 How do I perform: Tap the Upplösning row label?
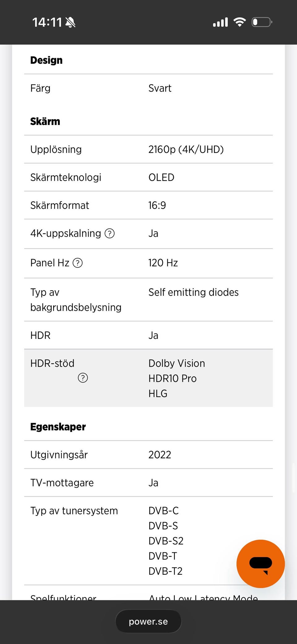[56, 149]
